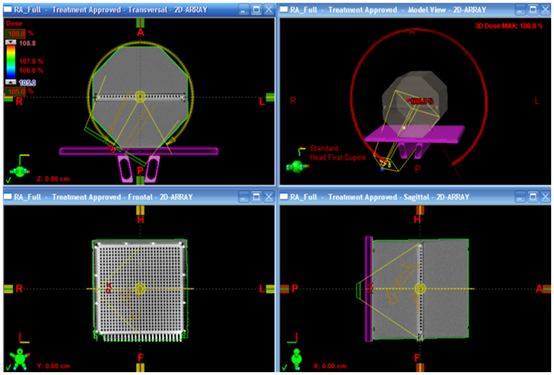
Task: Click the isocenter marker in Frontal view
Action: [140, 288]
